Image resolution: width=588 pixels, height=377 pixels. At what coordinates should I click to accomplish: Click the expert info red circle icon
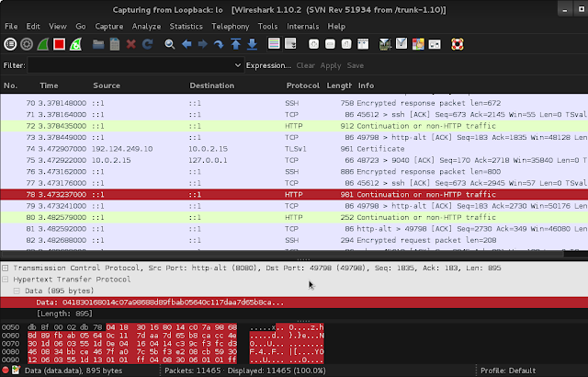coord(6,371)
